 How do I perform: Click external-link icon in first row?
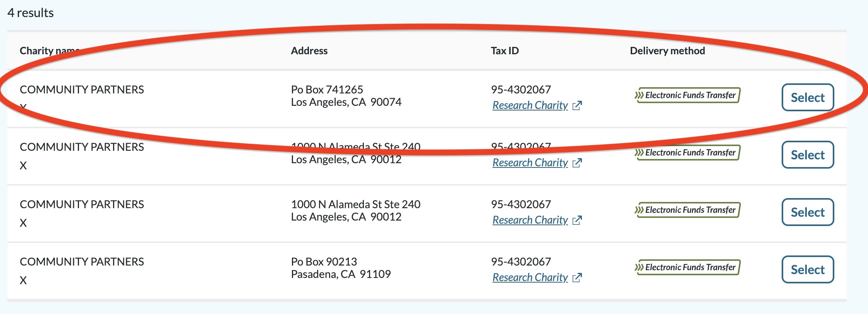click(x=577, y=105)
